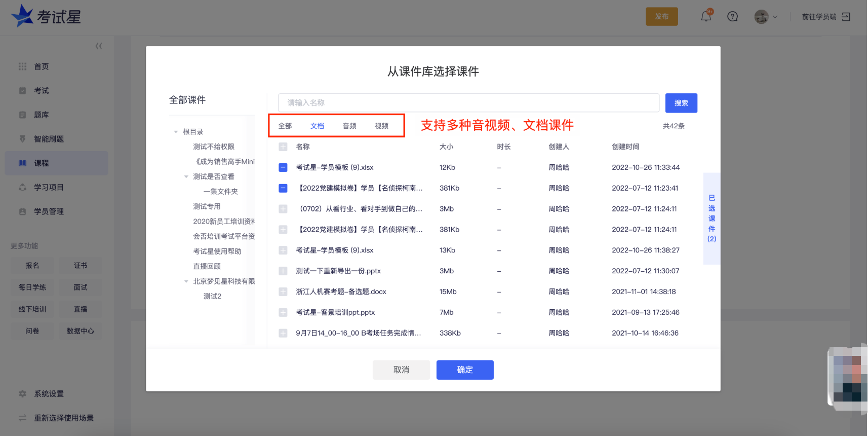Click the 取消 cancel button

[x=401, y=370]
